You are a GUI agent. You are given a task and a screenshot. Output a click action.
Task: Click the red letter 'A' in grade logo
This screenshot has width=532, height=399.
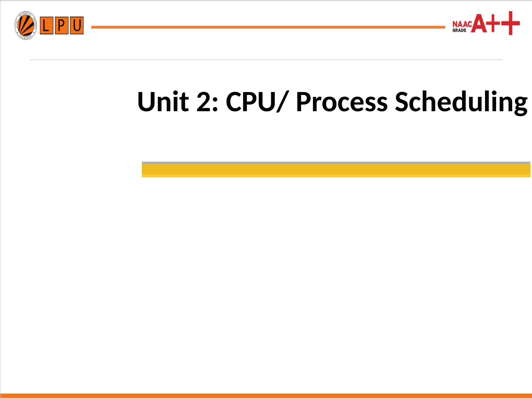[x=479, y=23]
